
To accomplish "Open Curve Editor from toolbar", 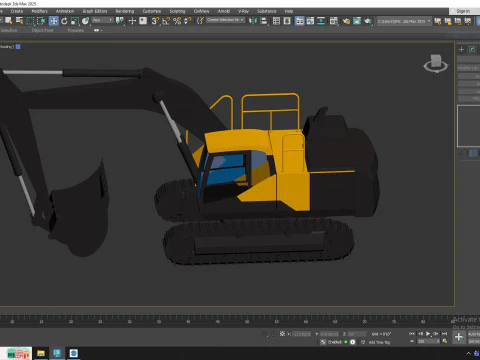I will pos(310,21).
